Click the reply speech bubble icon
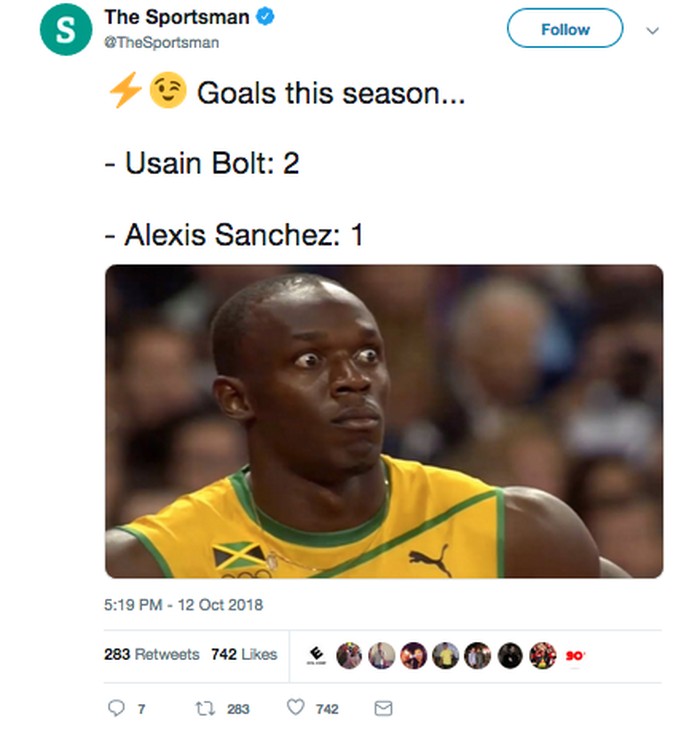 tap(115, 708)
